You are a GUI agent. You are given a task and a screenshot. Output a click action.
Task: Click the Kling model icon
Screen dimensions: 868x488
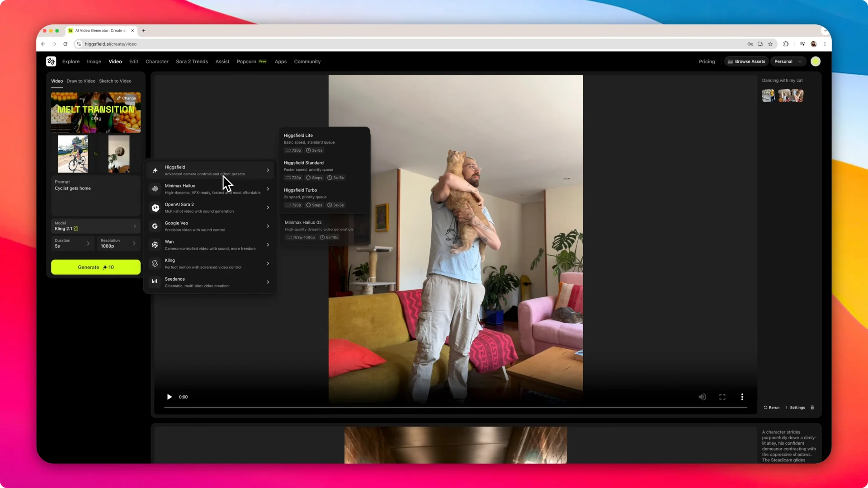[155, 263]
